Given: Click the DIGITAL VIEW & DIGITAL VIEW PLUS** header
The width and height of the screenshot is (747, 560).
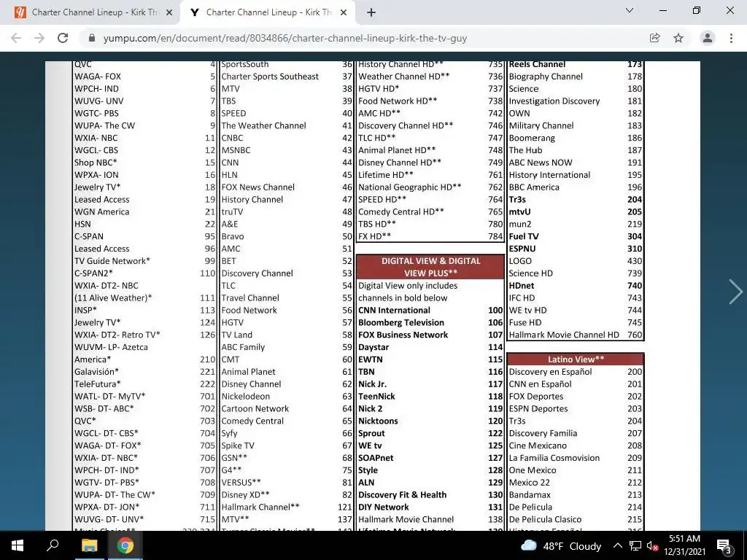Looking at the screenshot, I should (430, 267).
